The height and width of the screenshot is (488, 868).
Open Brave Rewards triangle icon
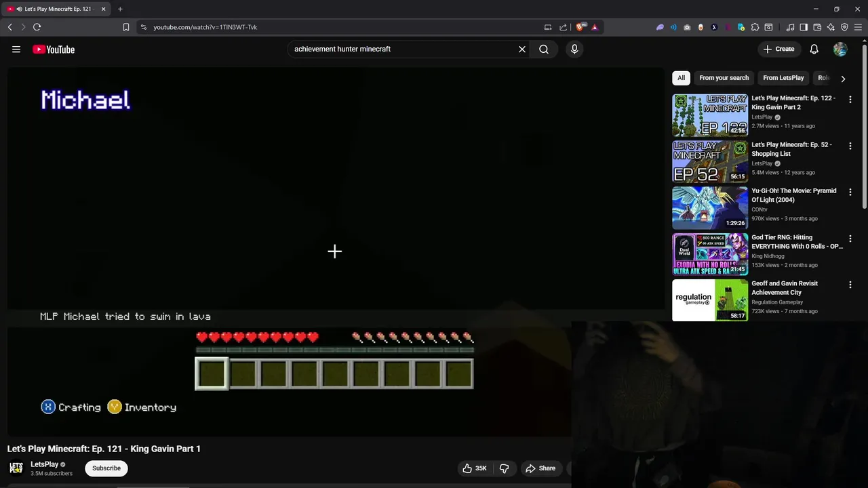(595, 27)
